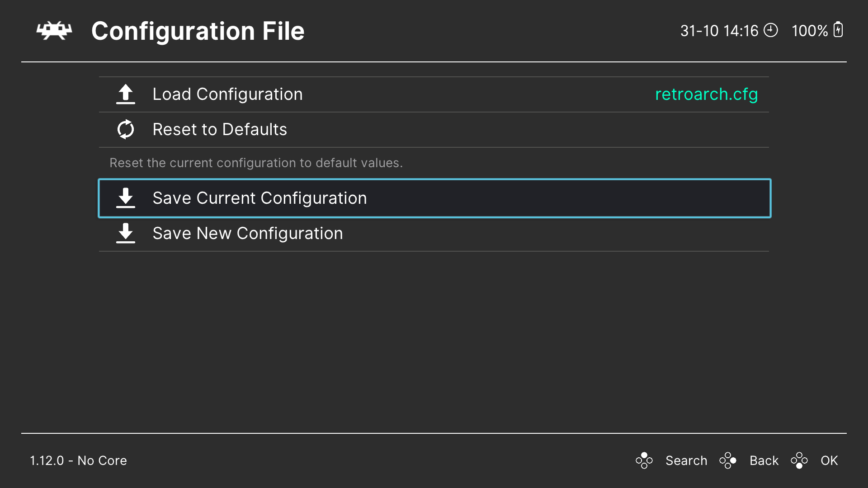
Task: Click the OK confirm controller icon
Action: point(800,460)
